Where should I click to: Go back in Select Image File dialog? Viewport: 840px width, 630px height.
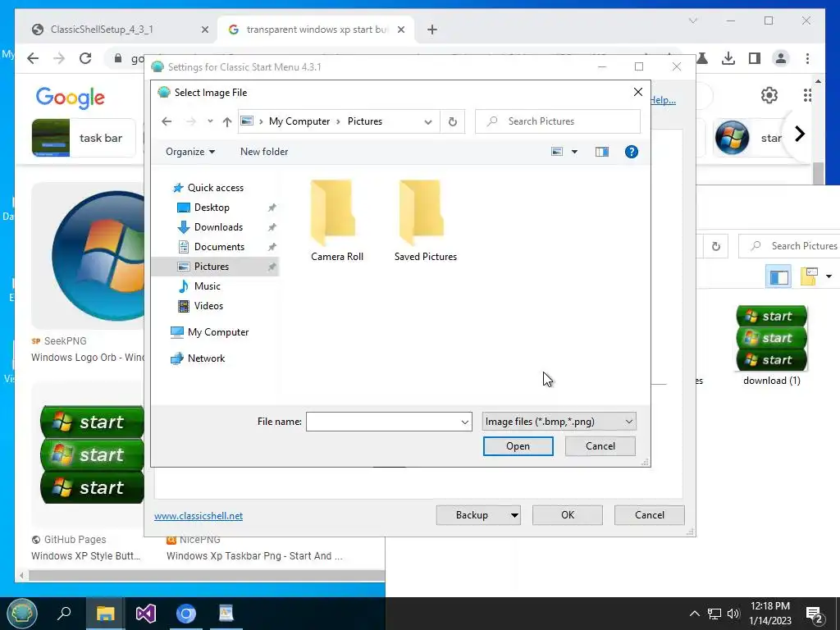point(167,121)
